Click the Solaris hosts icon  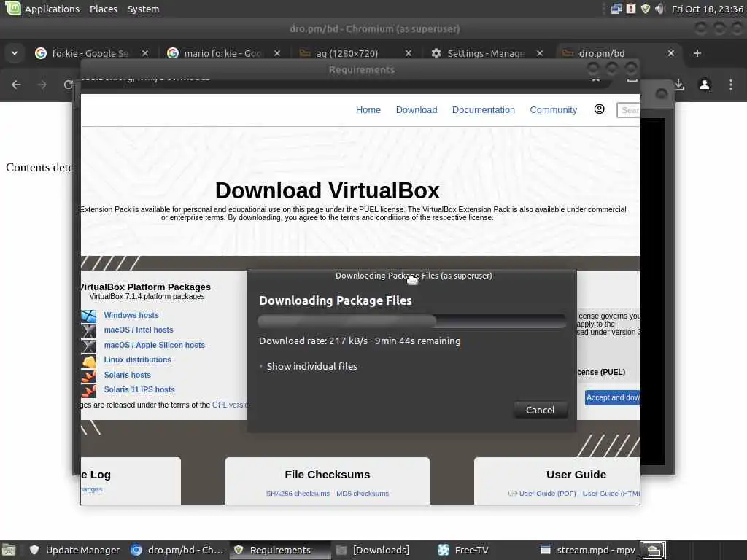coord(88,376)
